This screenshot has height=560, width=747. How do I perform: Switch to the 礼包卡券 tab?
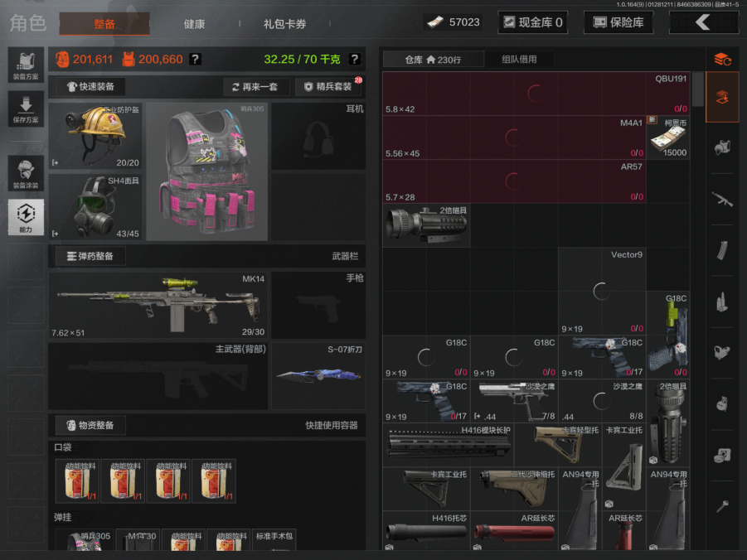[x=284, y=24]
